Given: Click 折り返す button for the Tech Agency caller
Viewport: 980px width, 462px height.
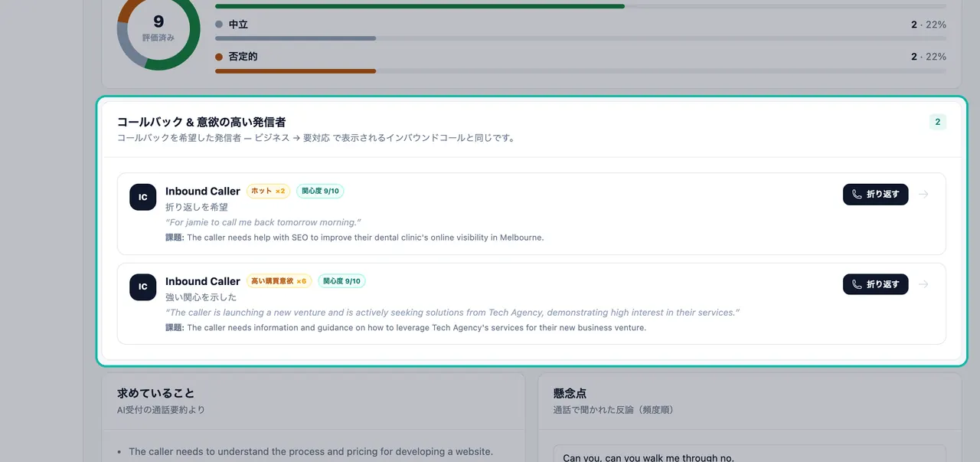Looking at the screenshot, I should point(876,284).
